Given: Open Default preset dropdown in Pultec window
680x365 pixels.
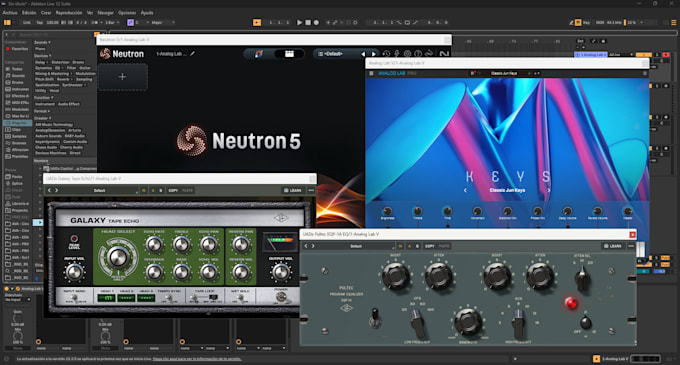Looking at the screenshot, I should (x=356, y=246).
